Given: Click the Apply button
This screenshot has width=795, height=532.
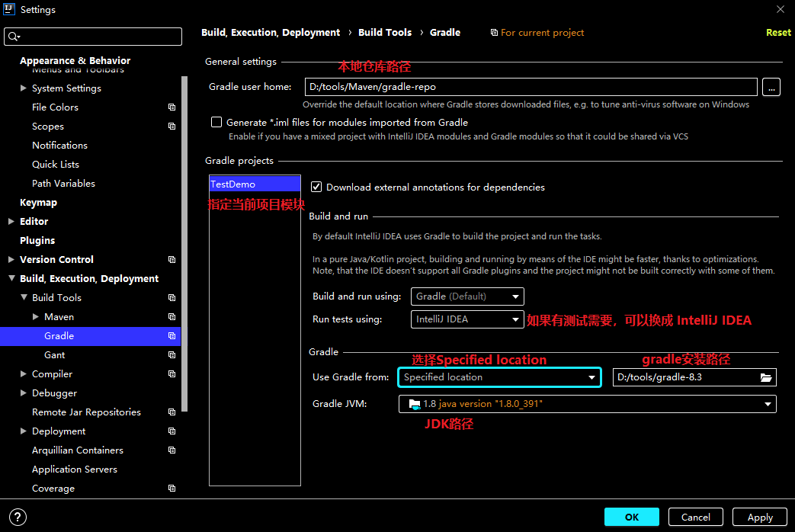Looking at the screenshot, I should [760, 518].
